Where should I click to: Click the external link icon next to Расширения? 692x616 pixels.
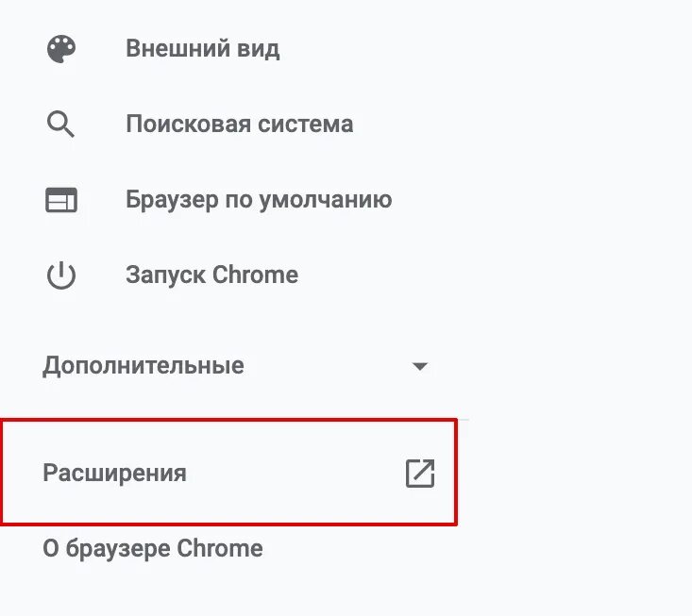click(420, 473)
